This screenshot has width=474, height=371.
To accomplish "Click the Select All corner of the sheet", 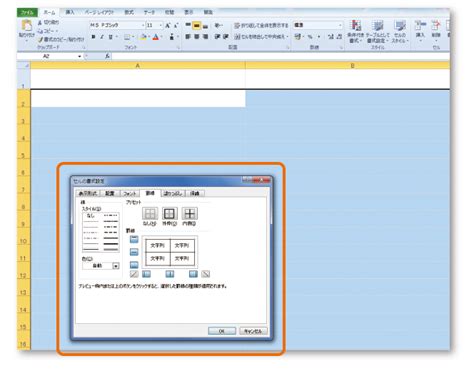I will coord(24,65).
